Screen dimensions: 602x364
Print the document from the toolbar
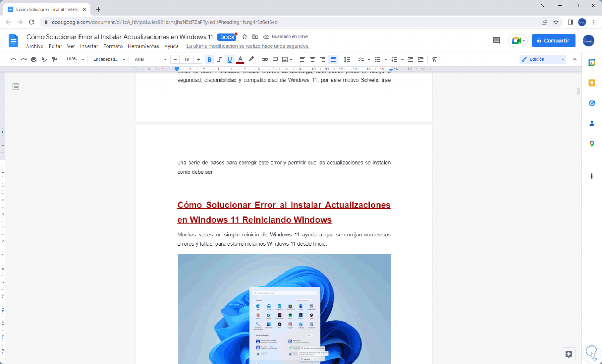(34, 59)
